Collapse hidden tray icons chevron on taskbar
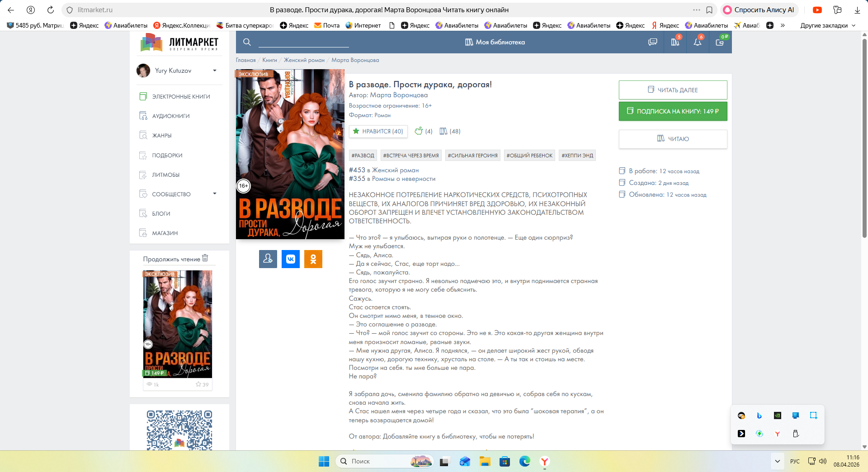Image resolution: width=868 pixels, height=472 pixels. [778, 461]
